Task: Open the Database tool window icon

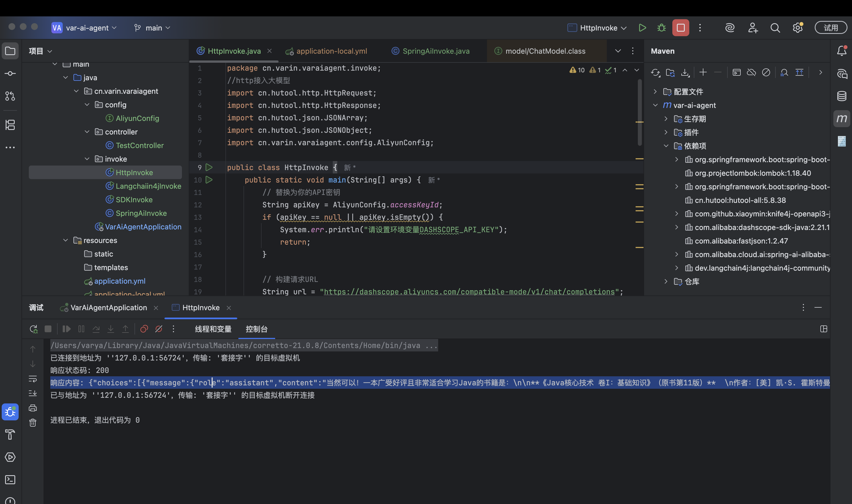Action: [x=842, y=96]
